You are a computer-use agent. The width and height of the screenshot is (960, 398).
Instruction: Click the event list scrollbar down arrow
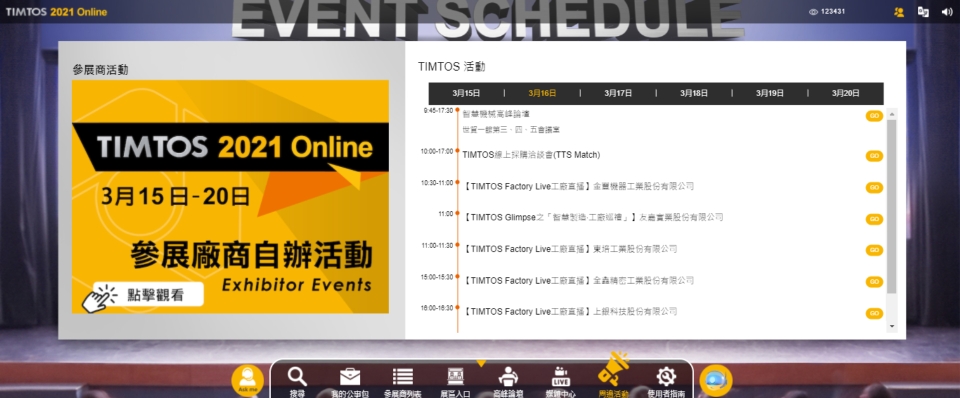click(x=891, y=327)
